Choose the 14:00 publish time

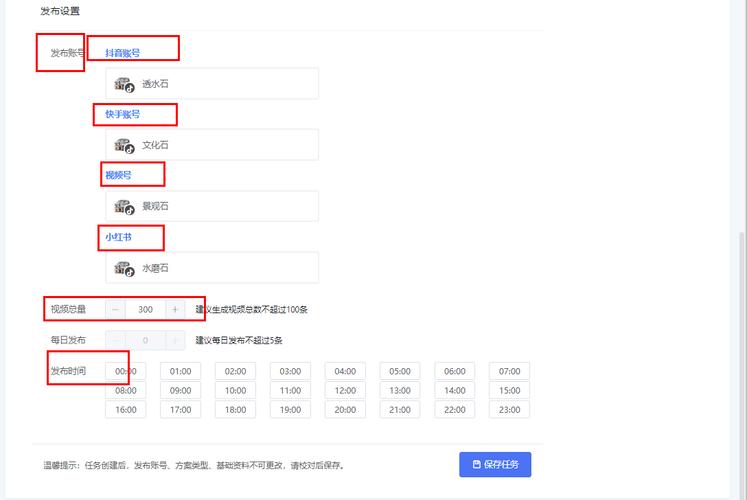454,390
